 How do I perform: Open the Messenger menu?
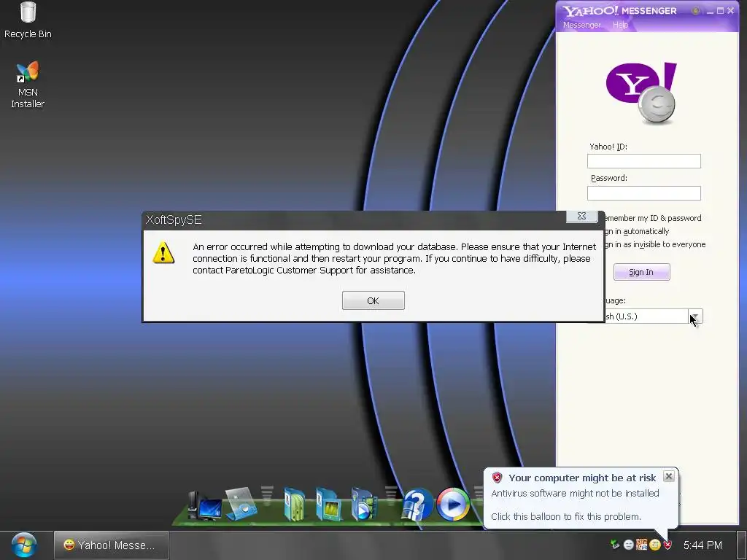pyautogui.click(x=581, y=25)
